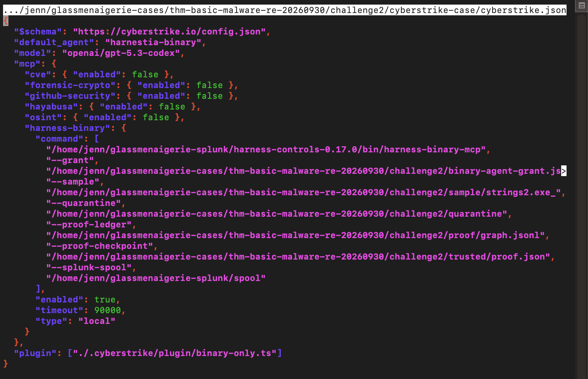This screenshot has width=588, height=379.
Task: Click the glassmenaigerie-splunk/spool path string
Action: click(x=156, y=278)
